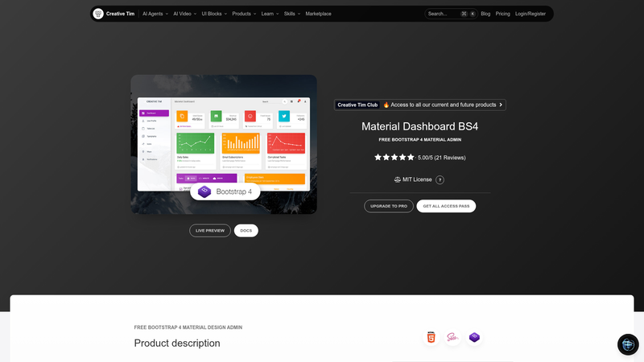Open the UI Blocks dropdown menu
This screenshot has height=362, width=644.
point(214,14)
